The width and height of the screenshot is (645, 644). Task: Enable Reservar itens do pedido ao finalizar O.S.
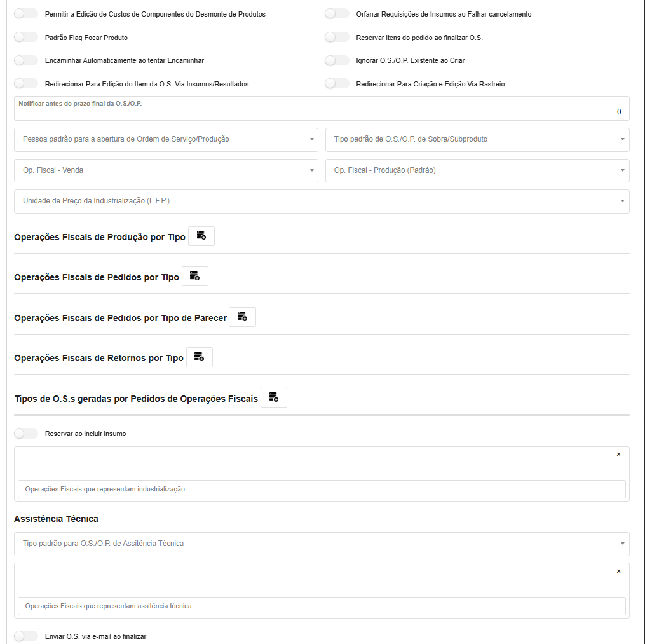[337, 38]
